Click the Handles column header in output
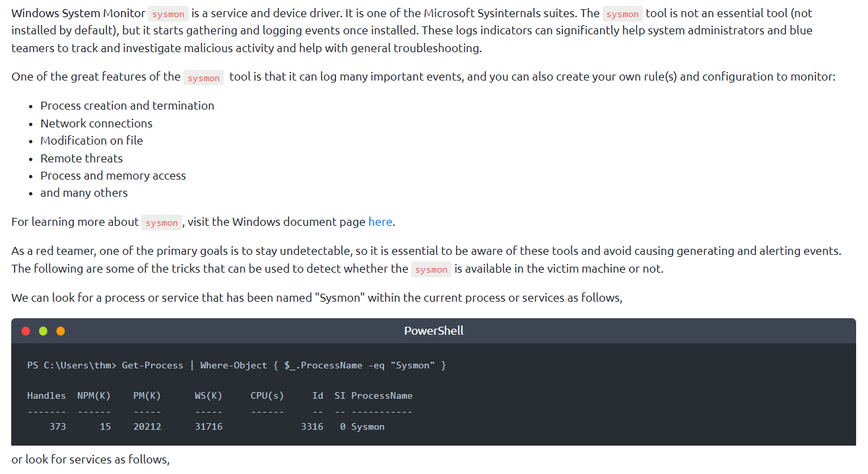This screenshot has width=868, height=474. pyautogui.click(x=46, y=395)
